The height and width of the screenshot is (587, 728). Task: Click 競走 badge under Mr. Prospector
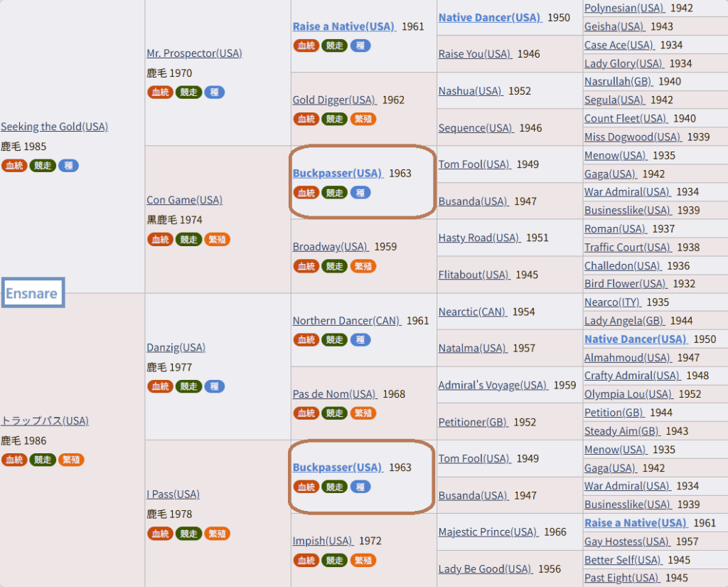[188, 92]
